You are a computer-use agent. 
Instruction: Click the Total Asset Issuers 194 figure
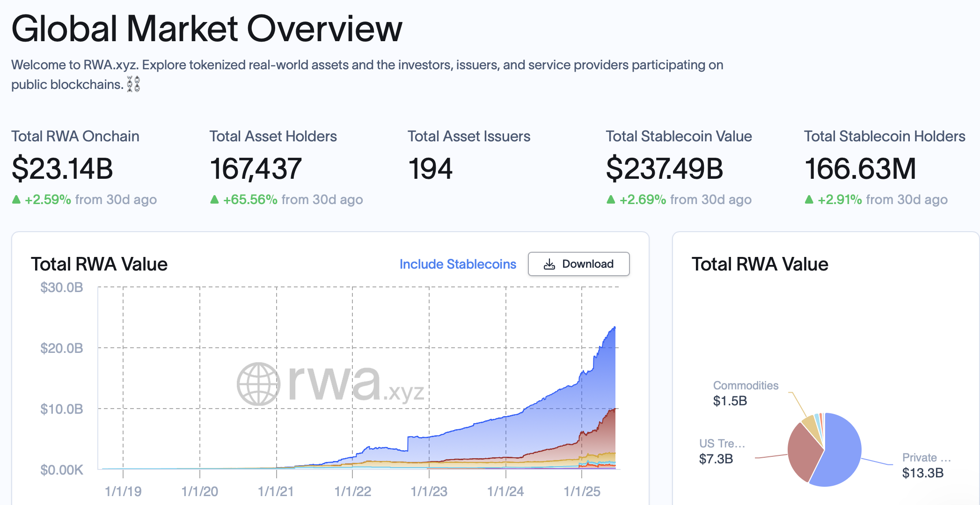click(x=430, y=169)
